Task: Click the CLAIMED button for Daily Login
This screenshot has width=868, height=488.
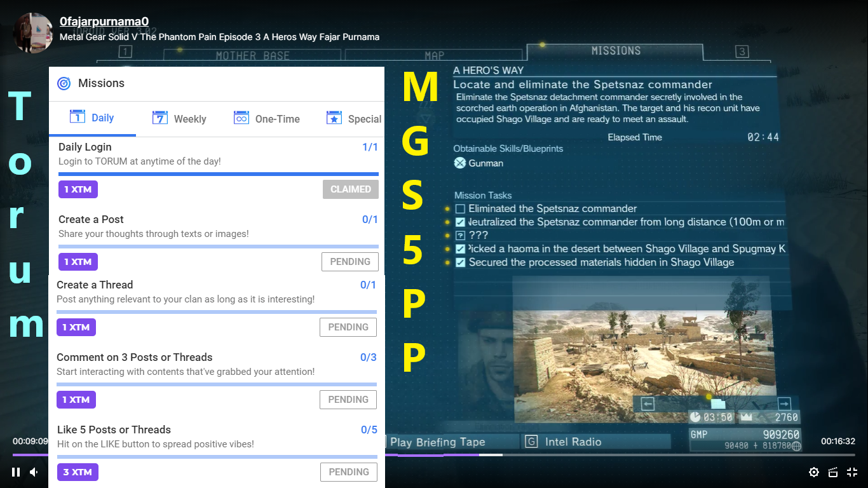Action: pyautogui.click(x=351, y=189)
